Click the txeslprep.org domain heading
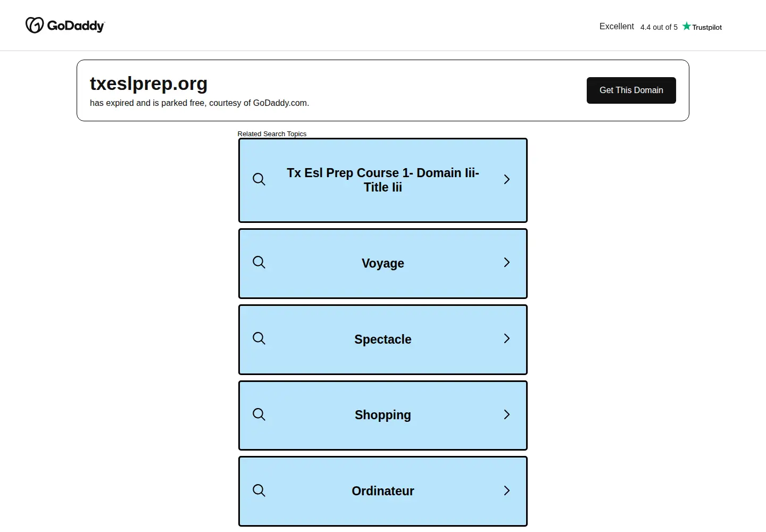 (x=148, y=84)
